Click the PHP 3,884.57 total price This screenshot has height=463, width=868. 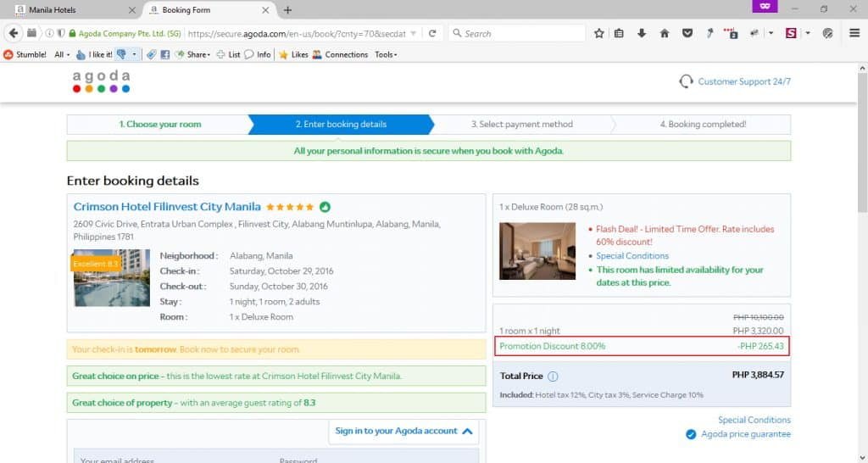(758, 375)
